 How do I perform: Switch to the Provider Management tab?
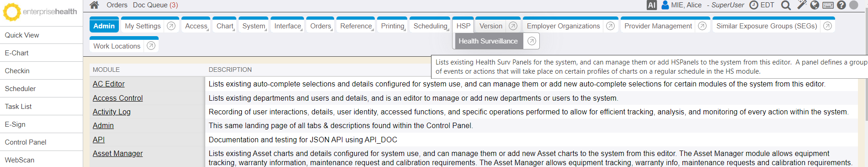658,26
